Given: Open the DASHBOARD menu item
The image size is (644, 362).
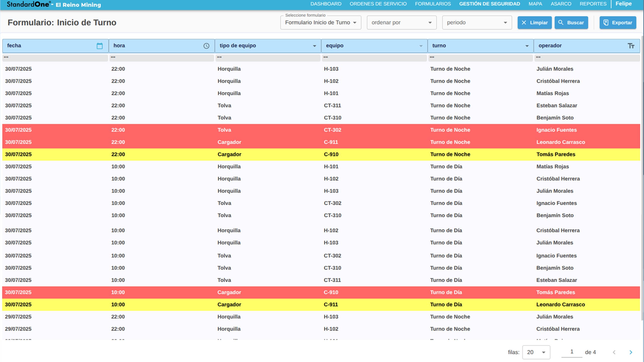Looking at the screenshot, I should pos(326,4).
